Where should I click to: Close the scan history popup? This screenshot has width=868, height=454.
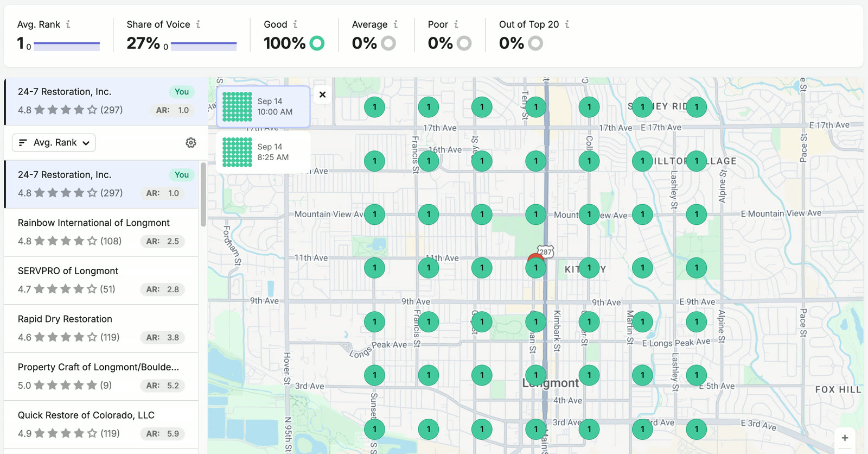(x=322, y=94)
